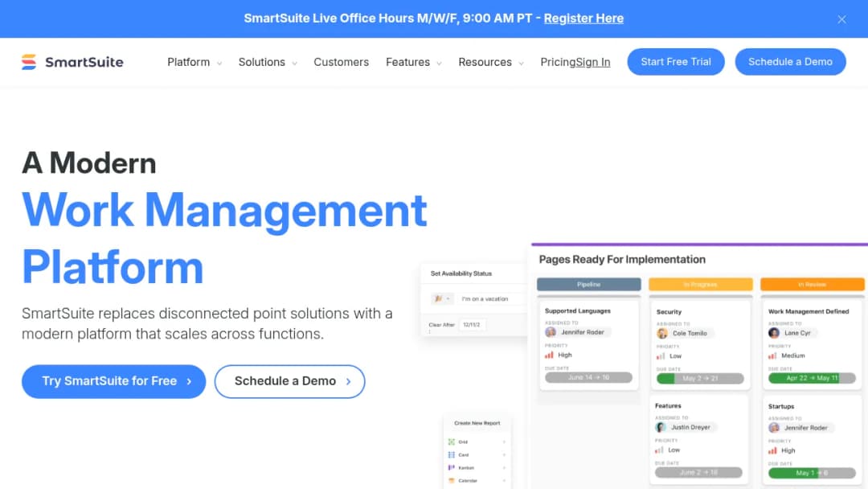868x489 pixels.
Task: Open the Resources navigation item
Action: 485,62
